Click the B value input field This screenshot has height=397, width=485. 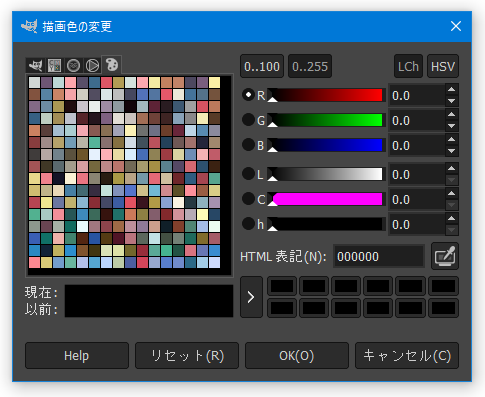(x=417, y=146)
